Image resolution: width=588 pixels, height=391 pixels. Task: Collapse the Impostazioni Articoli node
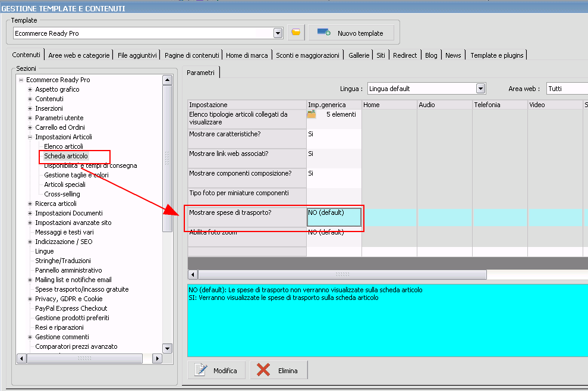pyautogui.click(x=30, y=137)
